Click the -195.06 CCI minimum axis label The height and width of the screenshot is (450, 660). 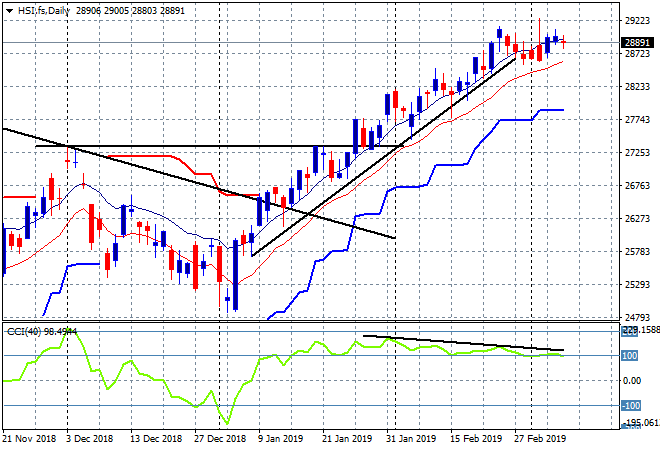pyautogui.click(x=640, y=423)
